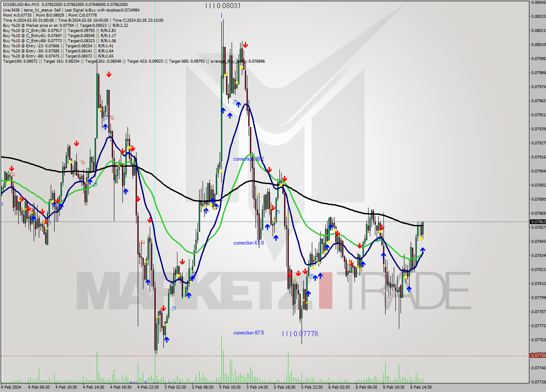Click the 'Target100: 0.08072' targets line
This screenshot has width=546, height=392.
tap(134, 61)
